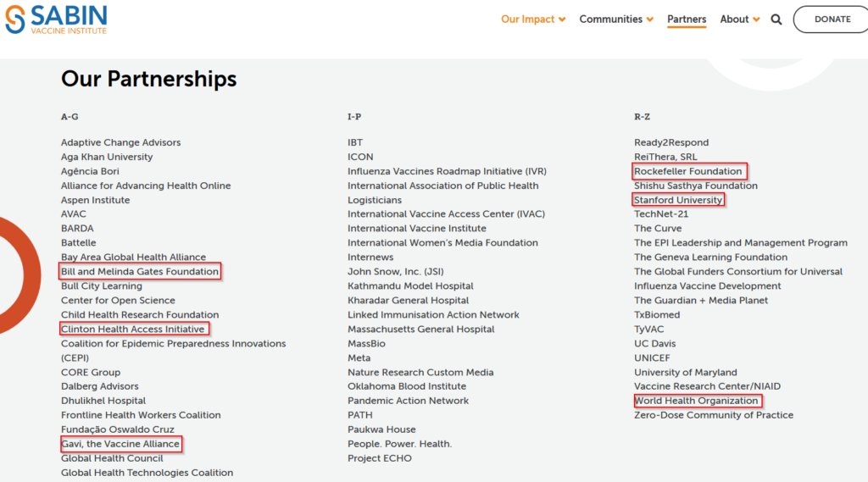Select Clinton Health Access Initiative

click(133, 329)
